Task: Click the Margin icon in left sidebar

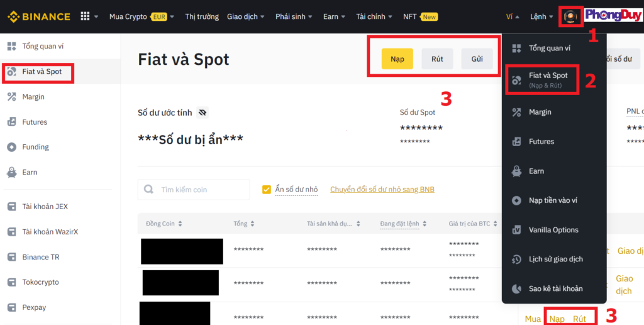Action: 11,97
